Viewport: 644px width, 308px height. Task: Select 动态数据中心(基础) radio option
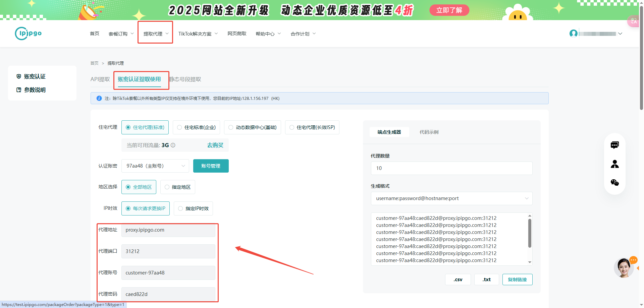[253, 127]
